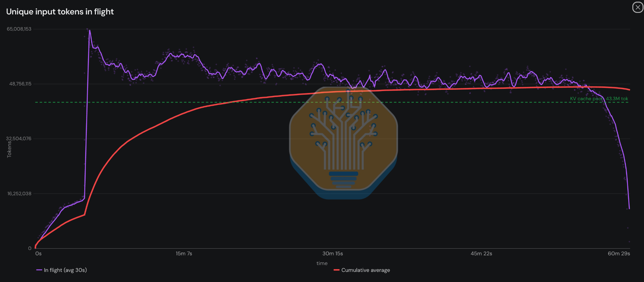Screen dimensions: 644x282
Task: Click the Tokens y-axis title
Action: (9, 149)
